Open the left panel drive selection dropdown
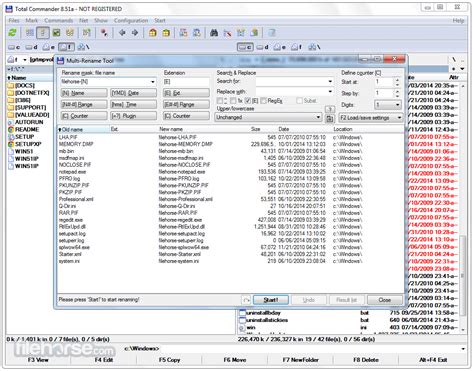474x371 pixels. [25, 60]
